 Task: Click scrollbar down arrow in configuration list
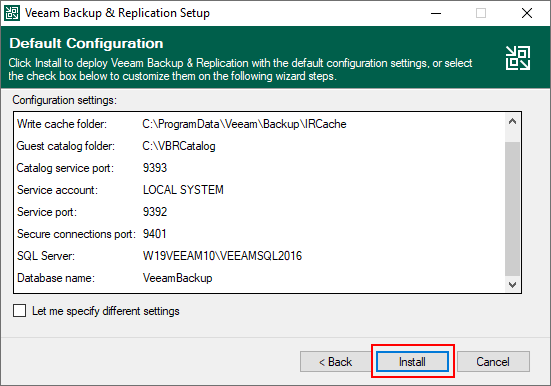(512, 284)
